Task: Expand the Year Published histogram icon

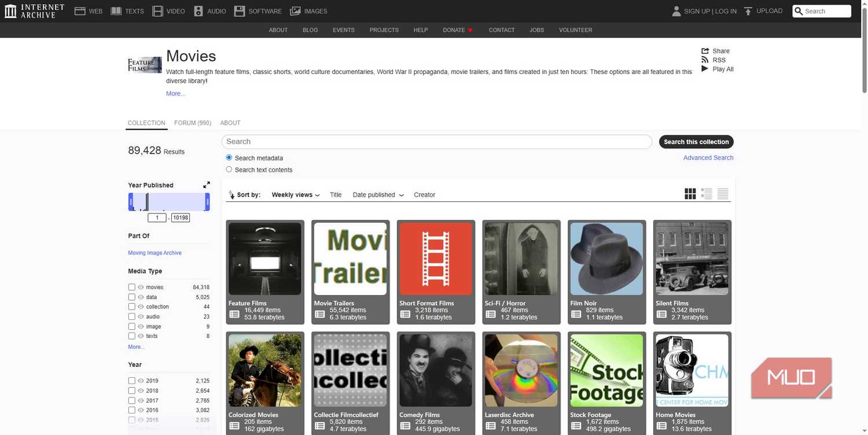Action: point(207,185)
